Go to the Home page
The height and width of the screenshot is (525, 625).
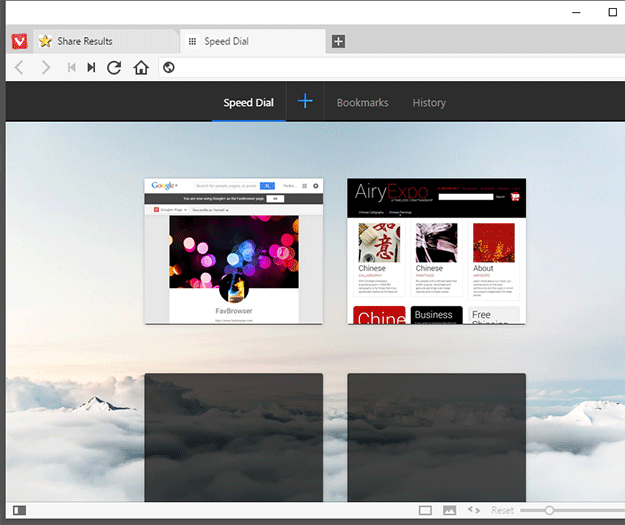[141, 68]
